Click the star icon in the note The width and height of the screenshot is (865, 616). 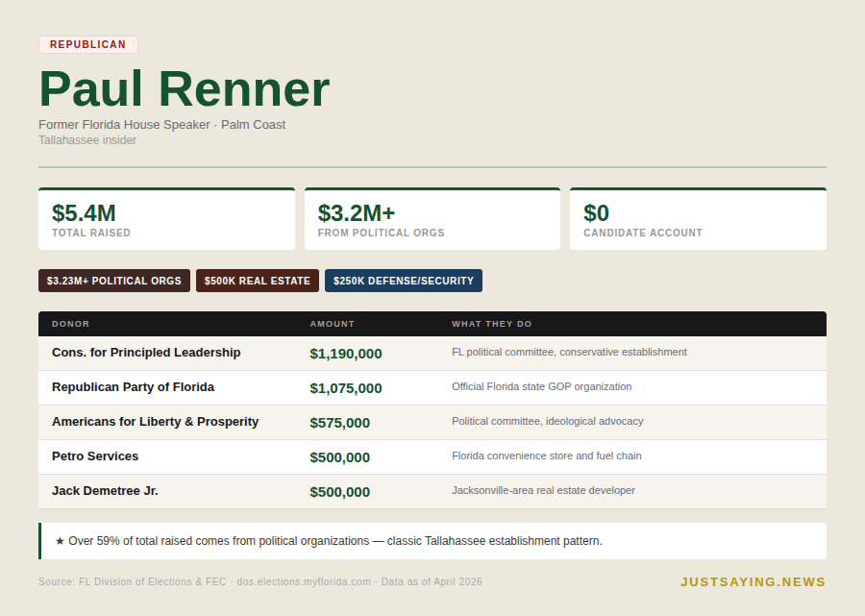coord(60,541)
